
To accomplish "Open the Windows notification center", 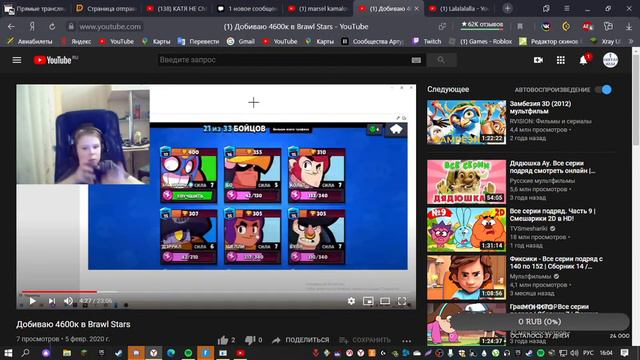I will [x=624, y=353].
